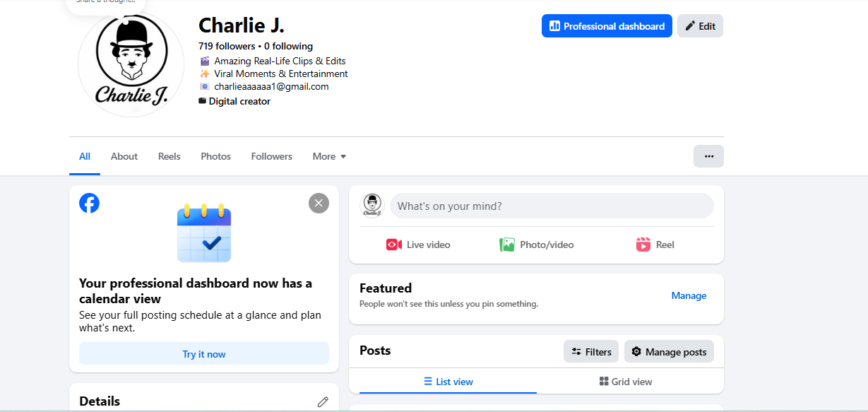This screenshot has width=868, height=412.
Task: Dismiss the calendar view announcement card
Action: pos(319,204)
